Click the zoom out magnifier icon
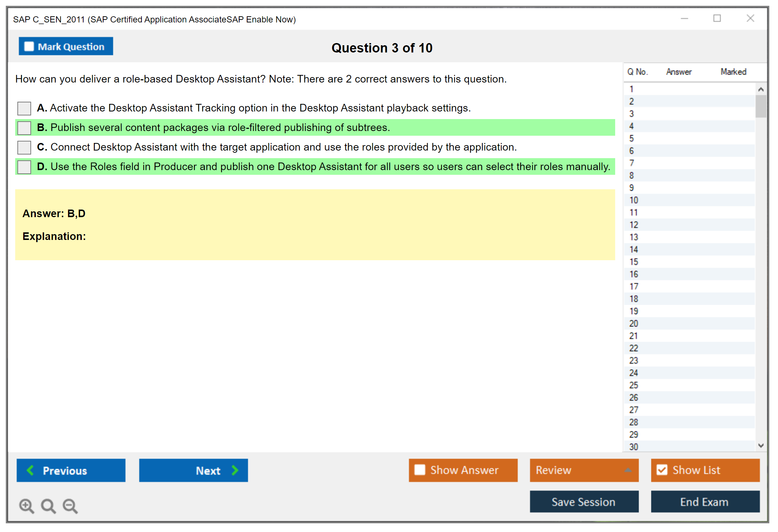Screen dimensions: 778x532 pos(70,506)
